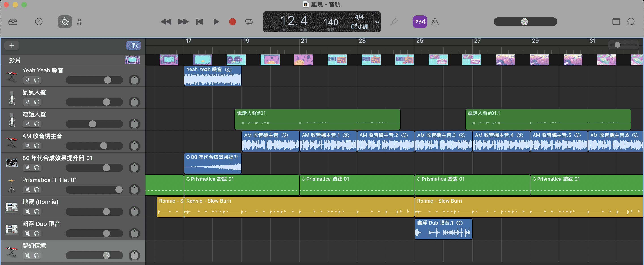Image resolution: width=644 pixels, height=265 pixels.
Task: Go to beginning of project
Action: pyautogui.click(x=199, y=22)
